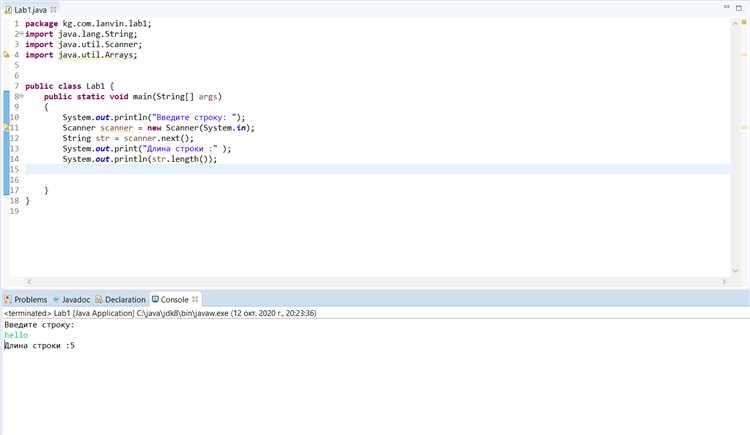750x435 pixels.
Task: Click the warning marker beside line 11
Action: tap(6, 128)
